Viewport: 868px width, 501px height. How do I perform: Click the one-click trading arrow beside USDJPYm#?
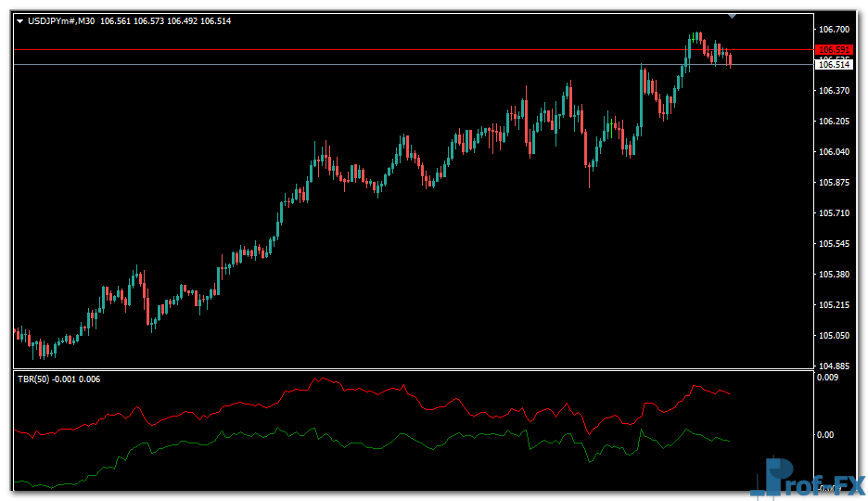pos(19,20)
